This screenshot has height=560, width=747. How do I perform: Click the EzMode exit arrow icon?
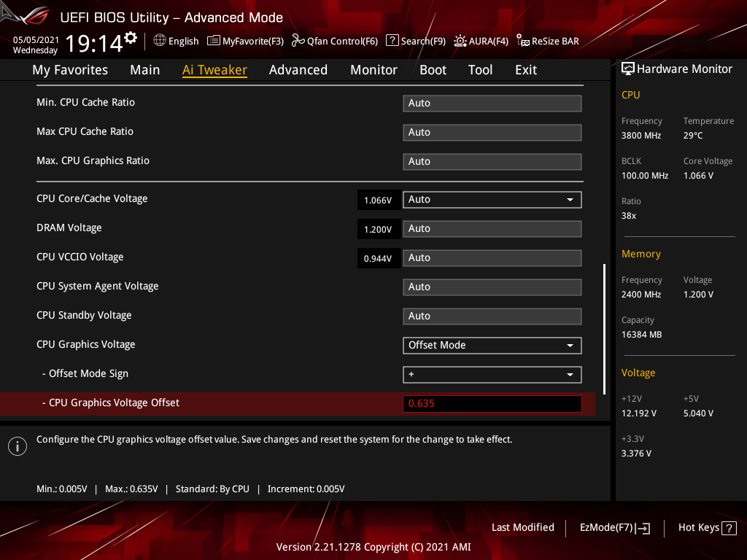(x=643, y=528)
